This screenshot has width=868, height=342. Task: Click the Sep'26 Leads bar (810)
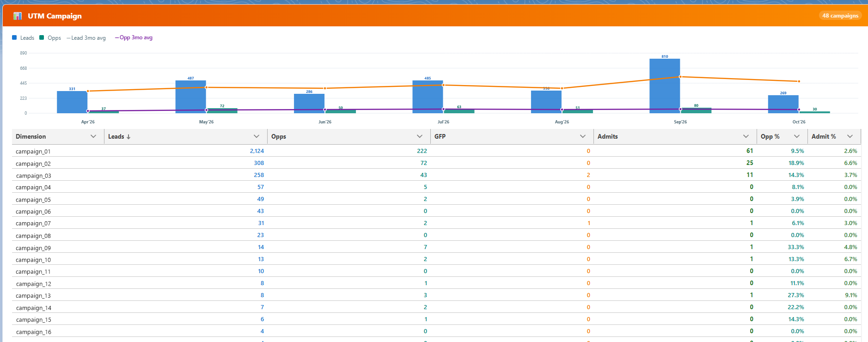pyautogui.click(x=665, y=86)
